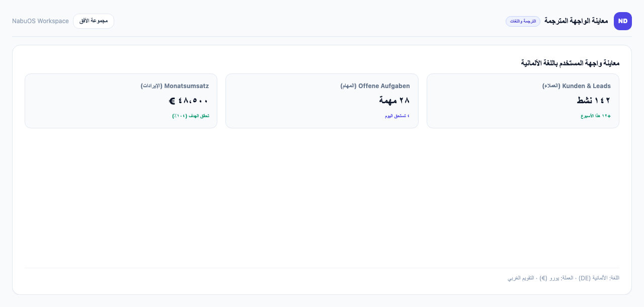Open the مجموعة الأفق workspace button
The width and height of the screenshot is (644, 307).
pyautogui.click(x=94, y=21)
